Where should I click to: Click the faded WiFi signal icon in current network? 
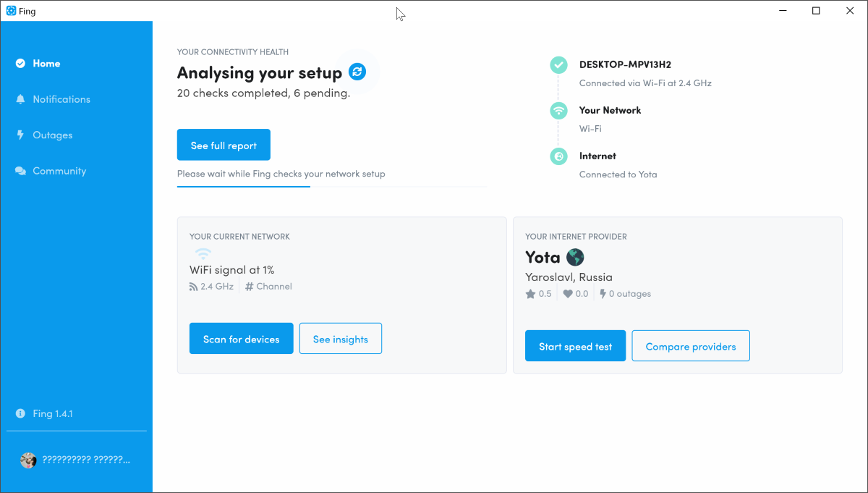(x=203, y=253)
